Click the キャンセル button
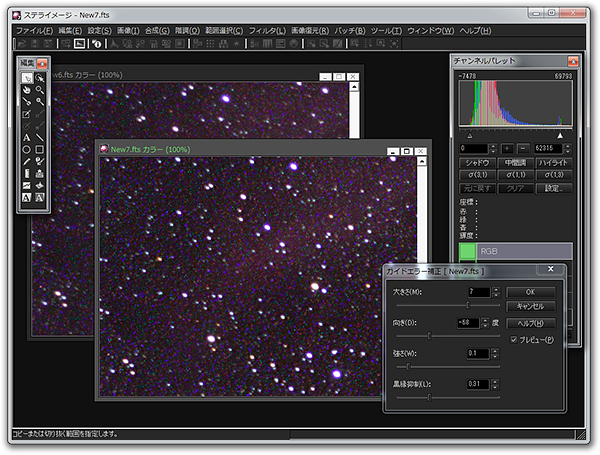This screenshot has width=600, height=455. 530,306
